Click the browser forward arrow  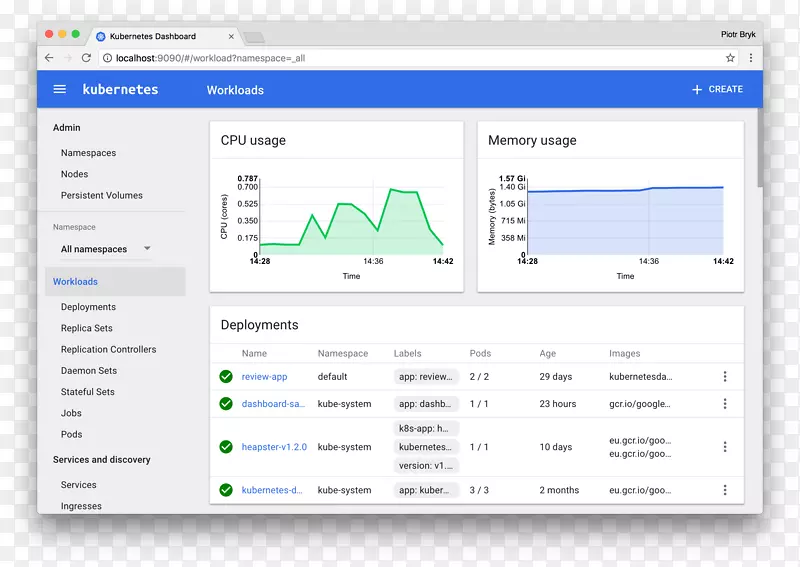click(68, 58)
